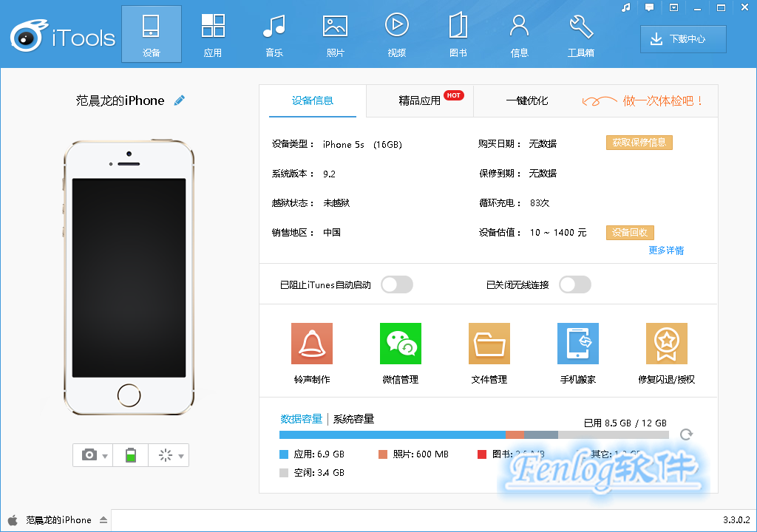
Task: Click the 10 ~ 1400 元 valuation text
Action: [x=558, y=233]
